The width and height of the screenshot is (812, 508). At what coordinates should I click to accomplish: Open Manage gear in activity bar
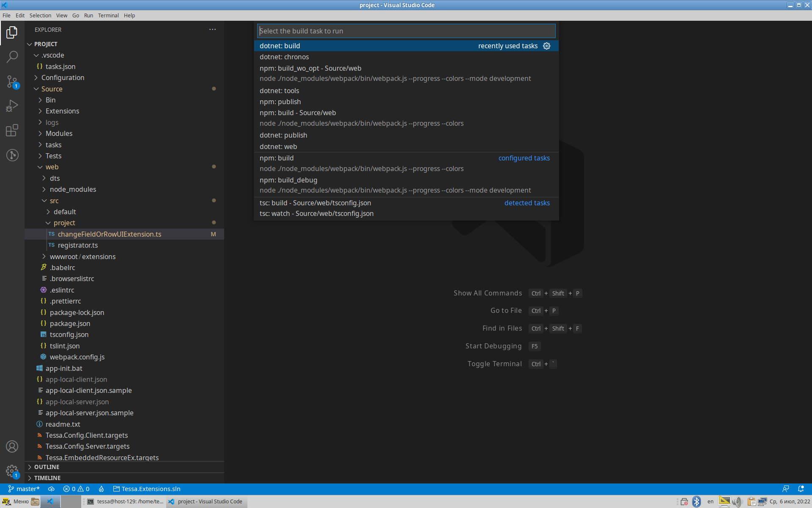[x=12, y=471]
